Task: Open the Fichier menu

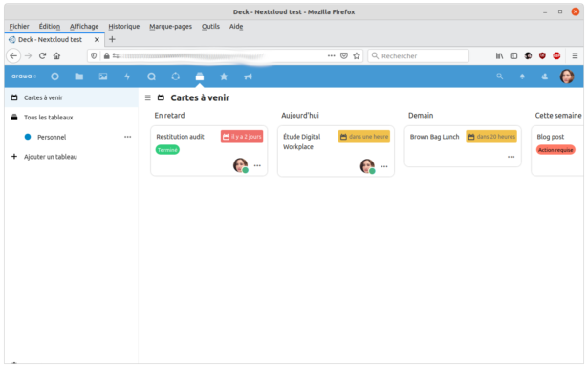Action: click(19, 26)
